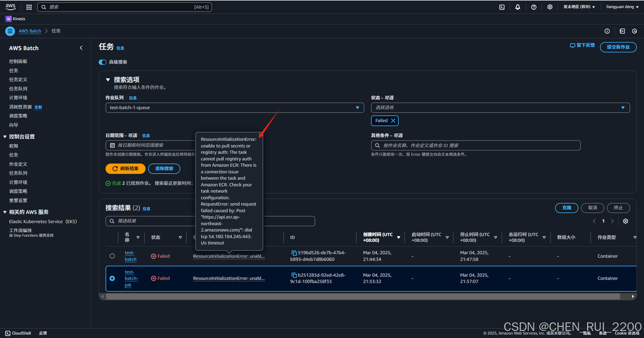Collapse the 搜索选项 section triangle
644x338 pixels.
108,80
